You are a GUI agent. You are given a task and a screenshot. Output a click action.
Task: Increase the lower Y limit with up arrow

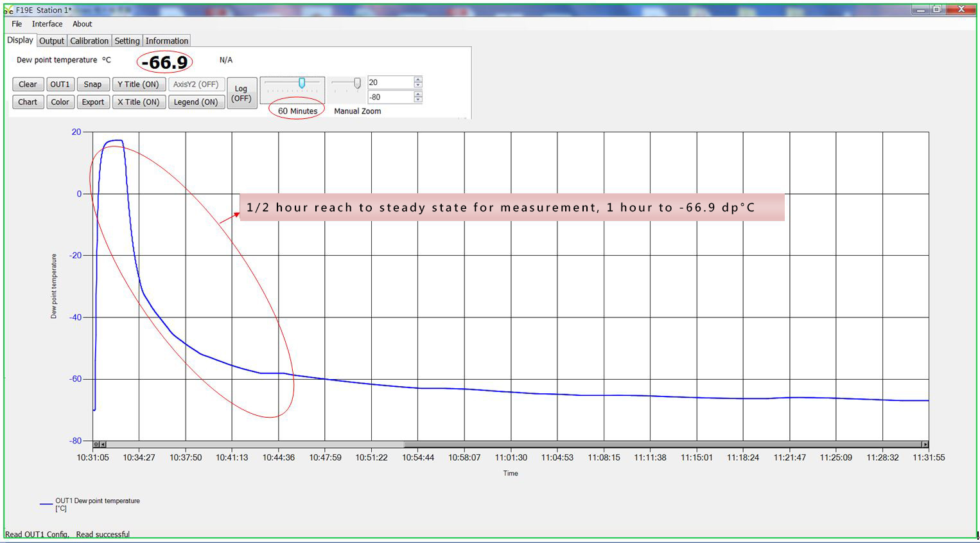[x=418, y=94]
